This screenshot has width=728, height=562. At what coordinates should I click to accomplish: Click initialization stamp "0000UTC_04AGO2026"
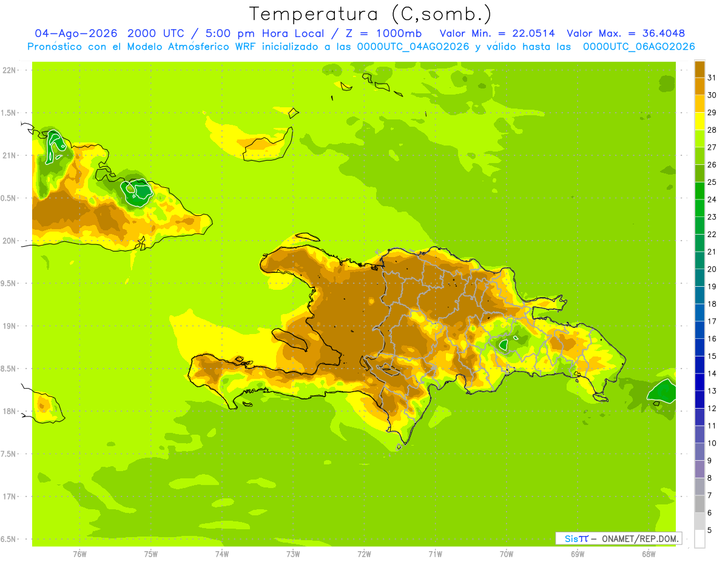[413, 47]
